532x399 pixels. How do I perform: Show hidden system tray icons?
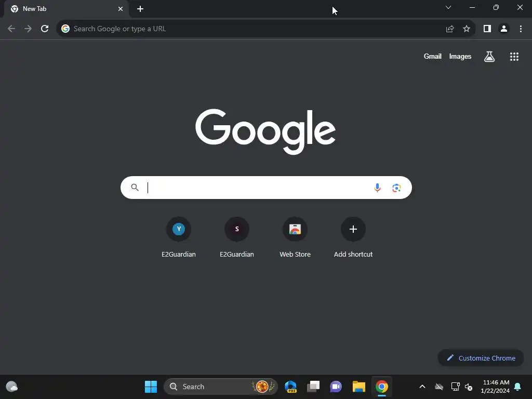(x=422, y=387)
